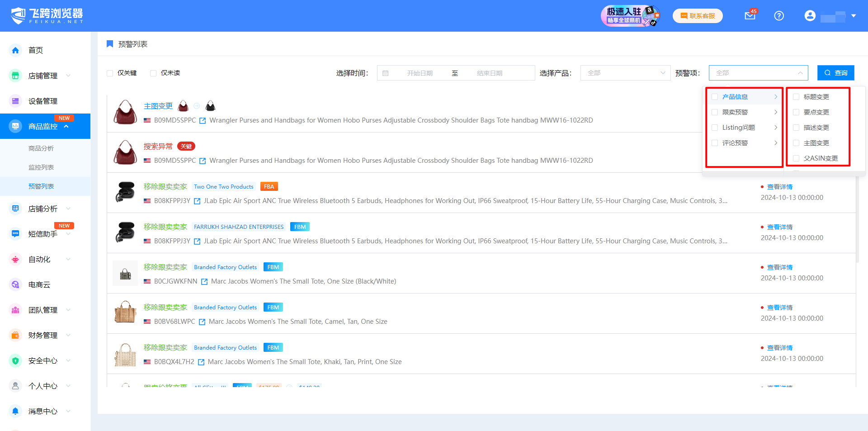Click the 开始日期 start date field
The width and height of the screenshot is (868, 431).
[x=420, y=73]
